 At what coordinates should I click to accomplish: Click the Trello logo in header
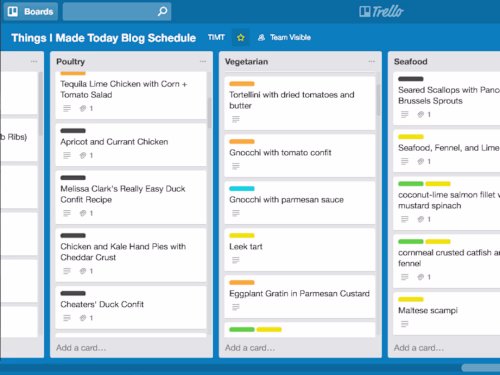381,12
